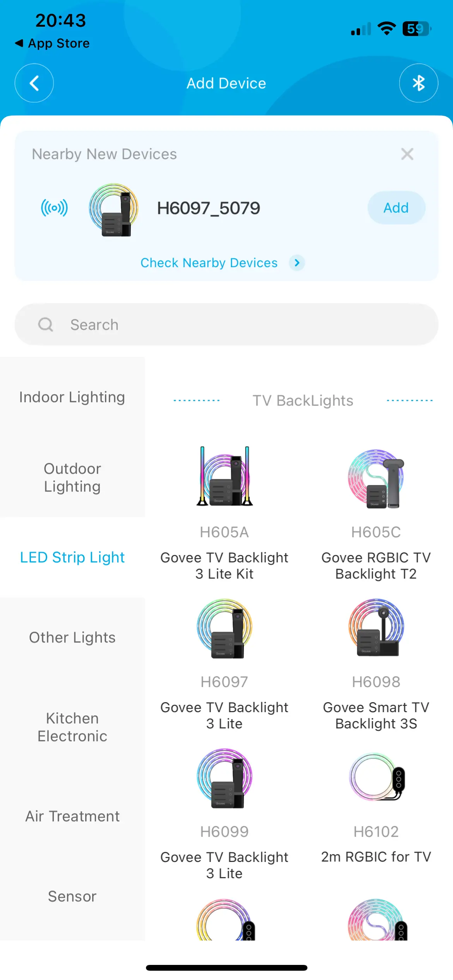Viewport: 453px width, 980px height.
Task: Add the H6097_5079 device
Action: (x=396, y=208)
